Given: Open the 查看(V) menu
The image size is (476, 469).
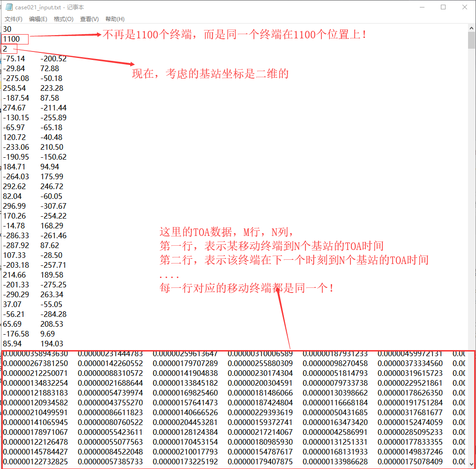Looking at the screenshot, I should (89, 19).
